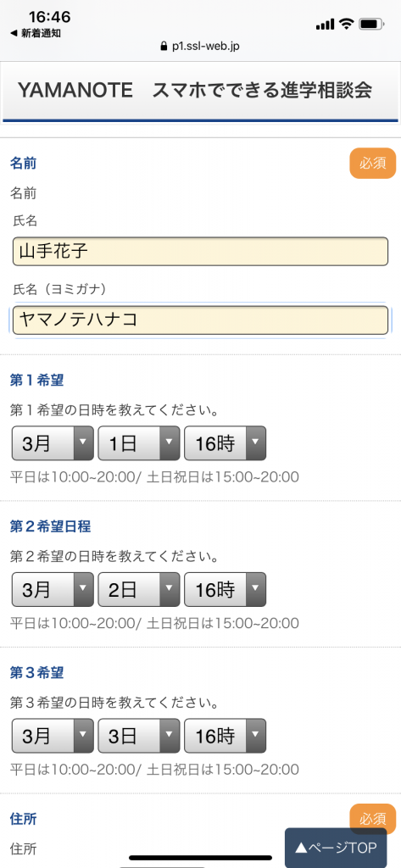
Task: Tap the battery status icon
Action: [x=372, y=24]
